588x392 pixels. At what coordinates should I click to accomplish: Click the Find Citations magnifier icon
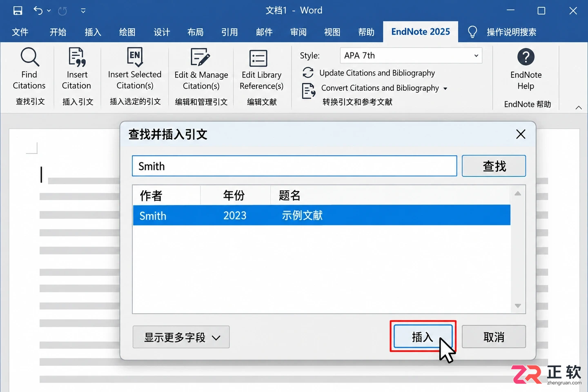click(30, 57)
